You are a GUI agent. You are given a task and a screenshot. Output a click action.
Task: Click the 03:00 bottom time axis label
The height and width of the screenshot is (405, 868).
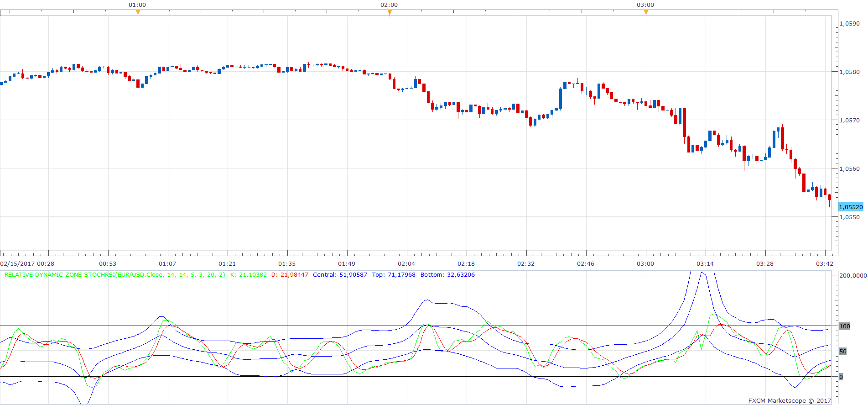pos(645,263)
